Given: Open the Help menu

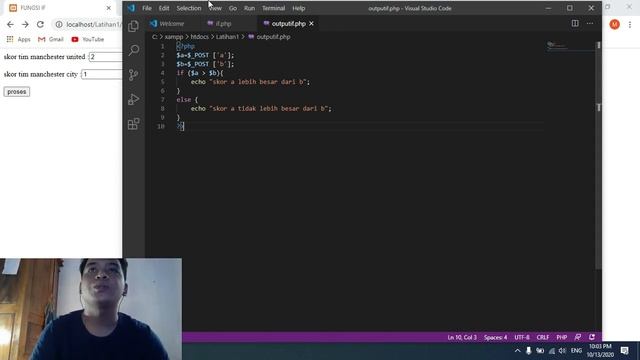Looking at the screenshot, I should [298, 8].
